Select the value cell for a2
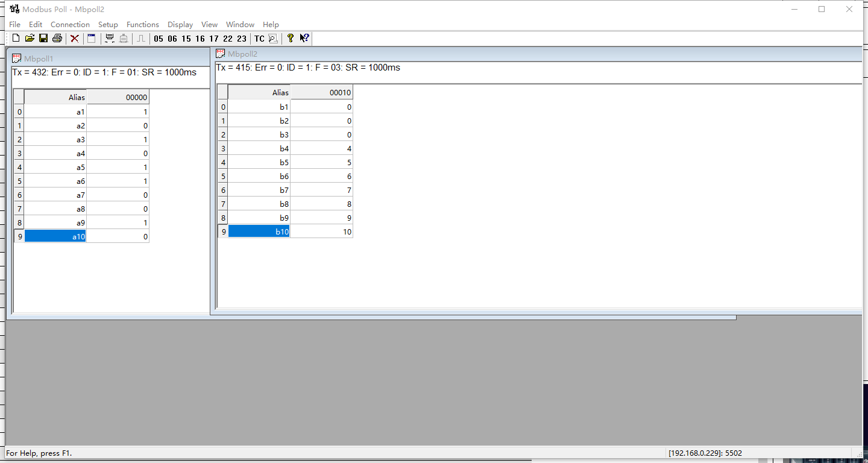The height and width of the screenshot is (463, 868). pyautogui.click(x=118, y=125)
